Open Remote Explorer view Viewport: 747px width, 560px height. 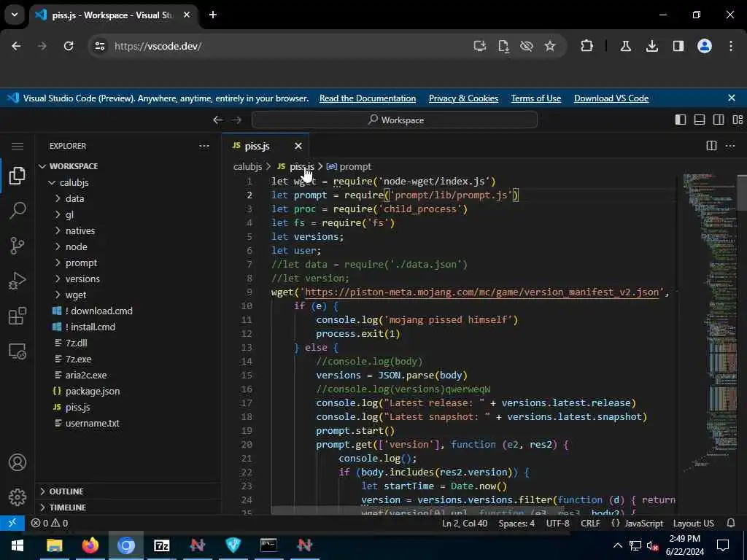(x=18, y=351)
